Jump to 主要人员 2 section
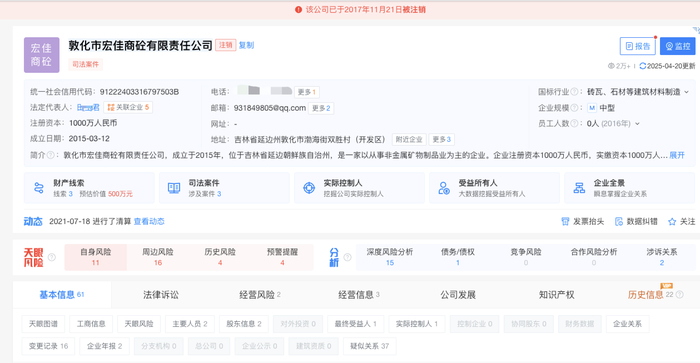 coord(190,324)
